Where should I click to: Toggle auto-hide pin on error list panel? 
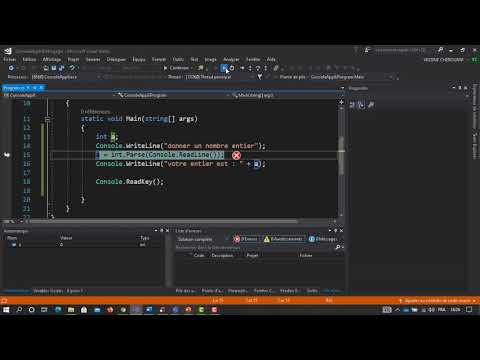tap(336, 231)
